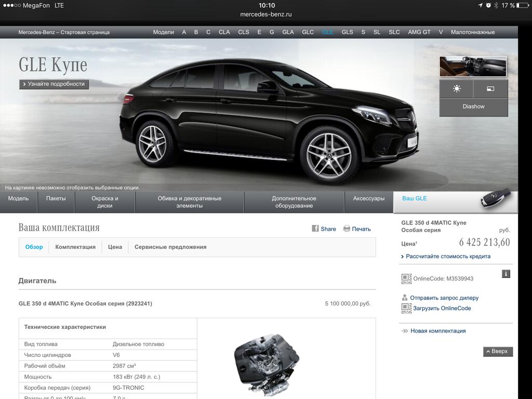532x399 pixels.
Task: Click the Facebook Share icon
Action: tap(315, 229)
